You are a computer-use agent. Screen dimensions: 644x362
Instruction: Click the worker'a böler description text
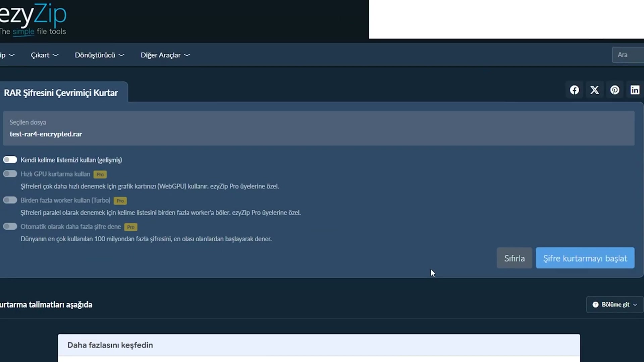pos(160,213)
